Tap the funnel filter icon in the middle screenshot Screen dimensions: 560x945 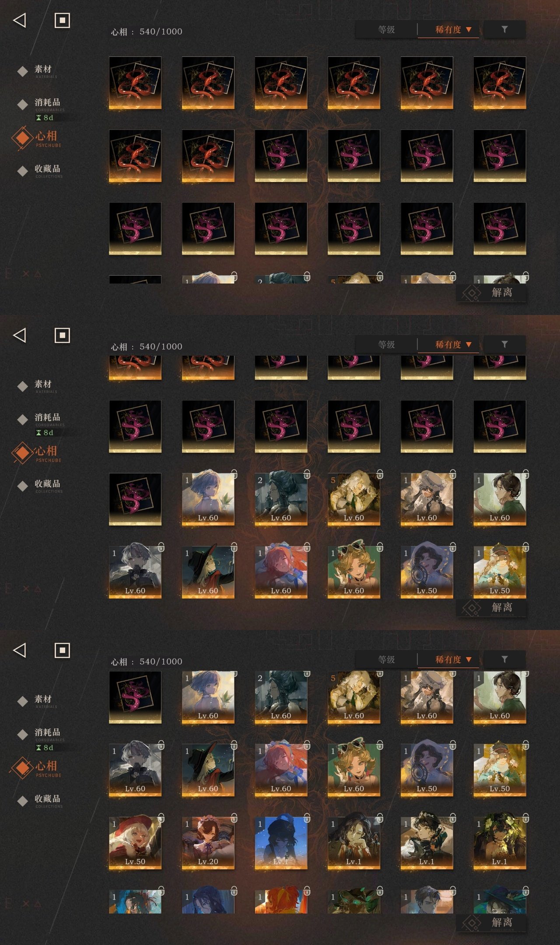point(504,344)
